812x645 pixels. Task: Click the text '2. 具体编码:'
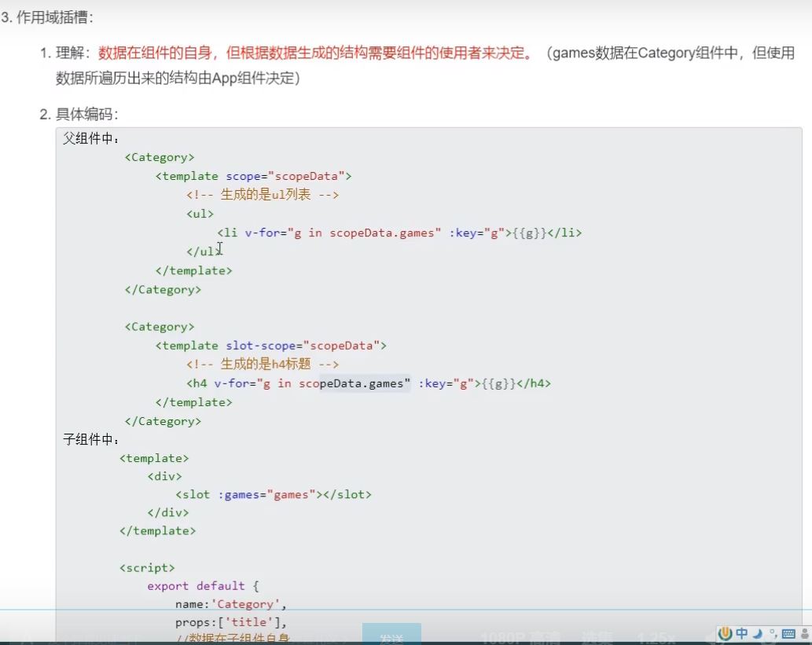(79, 114)
